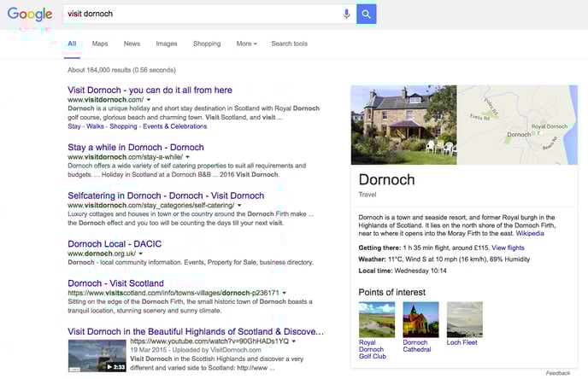Open 'Stay a while in Dornoch - Dornoch' result
Screen dimensions: 588x379
pyautogui.click(x=136, y=147)
